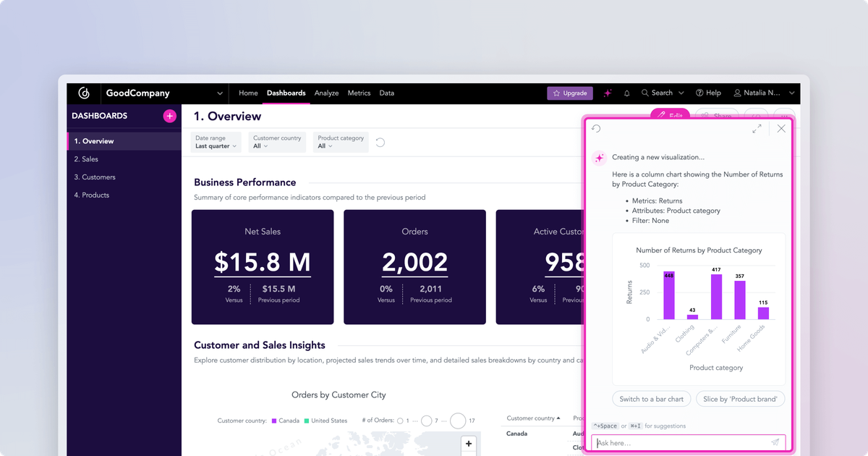Switch to the Dashboards tab
The width and height of the screenshot is (868, 456).
click(286, 93)
